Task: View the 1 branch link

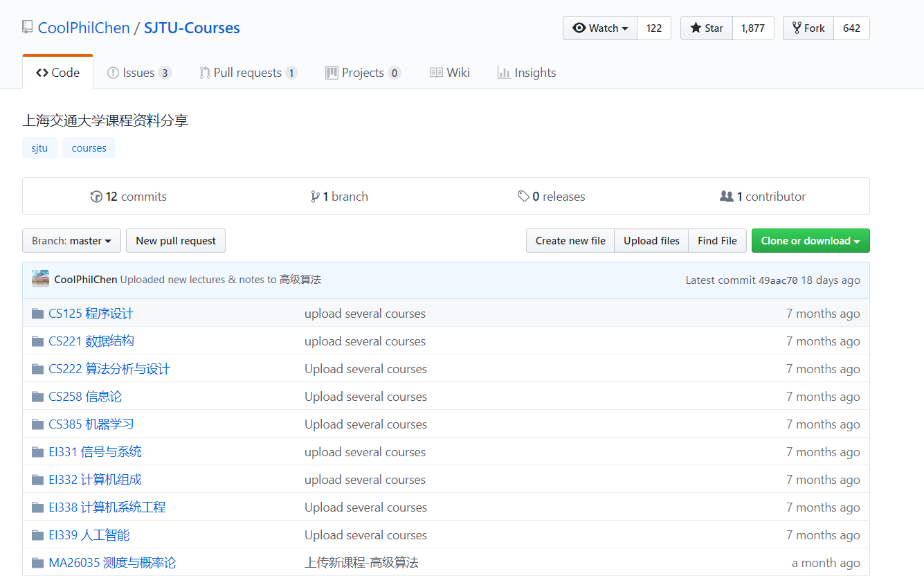Action: coord(339,197)
